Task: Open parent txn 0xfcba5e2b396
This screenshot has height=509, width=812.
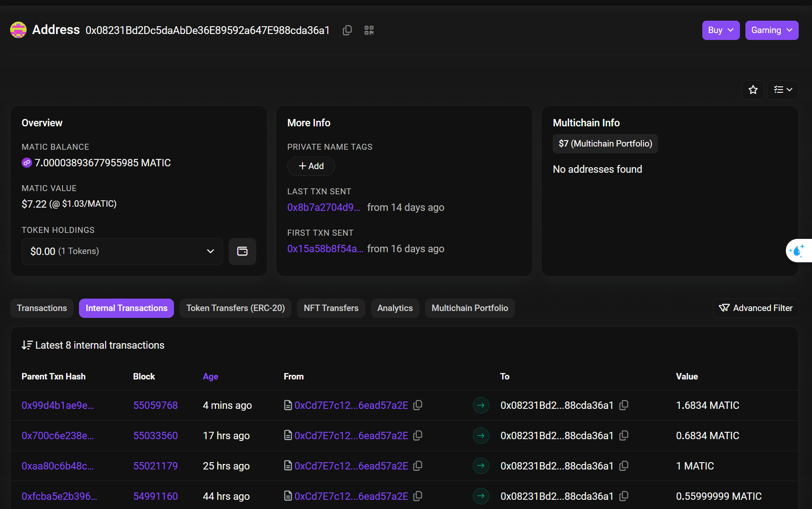Action: (59, 496)
